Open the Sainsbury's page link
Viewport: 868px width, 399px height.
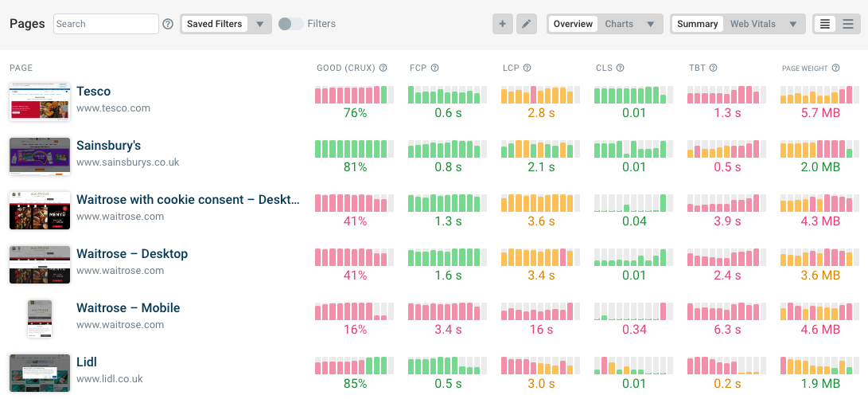click(108, 145)
